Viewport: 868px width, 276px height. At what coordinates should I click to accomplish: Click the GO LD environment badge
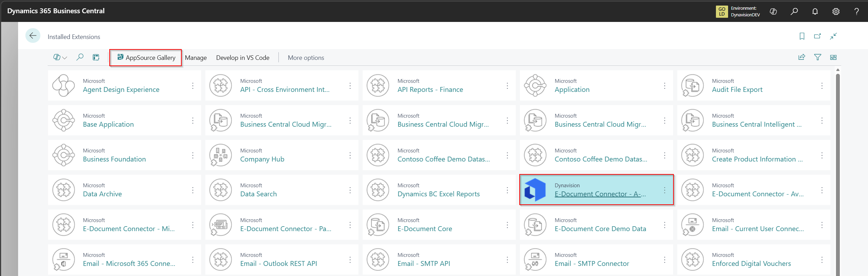(722, 11)
